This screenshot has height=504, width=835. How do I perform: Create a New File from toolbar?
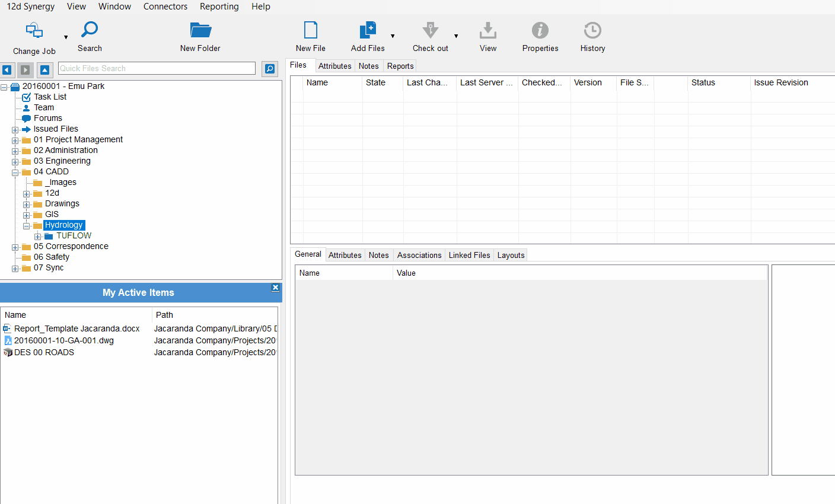point(311,30)
